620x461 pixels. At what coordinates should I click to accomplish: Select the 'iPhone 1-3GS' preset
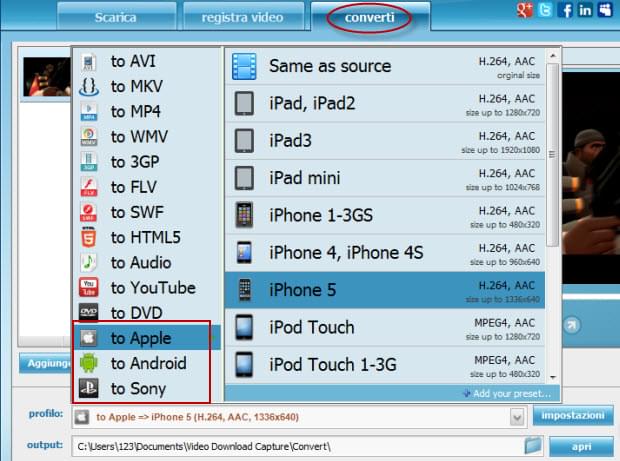(385, 215)
